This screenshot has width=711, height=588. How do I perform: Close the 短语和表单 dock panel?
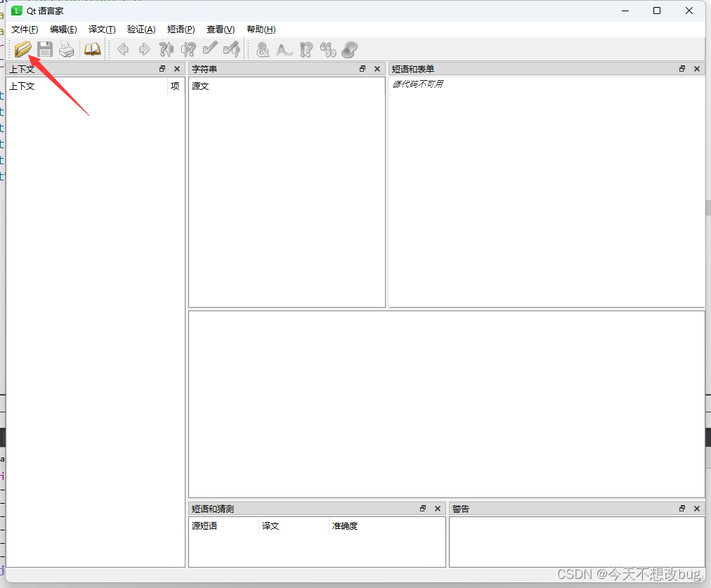[697, 69]
